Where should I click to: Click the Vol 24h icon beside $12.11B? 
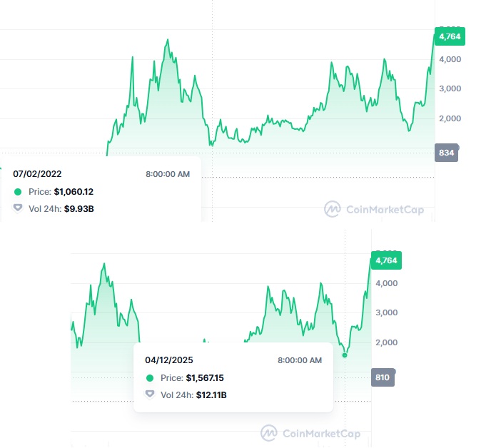[150, 394]
